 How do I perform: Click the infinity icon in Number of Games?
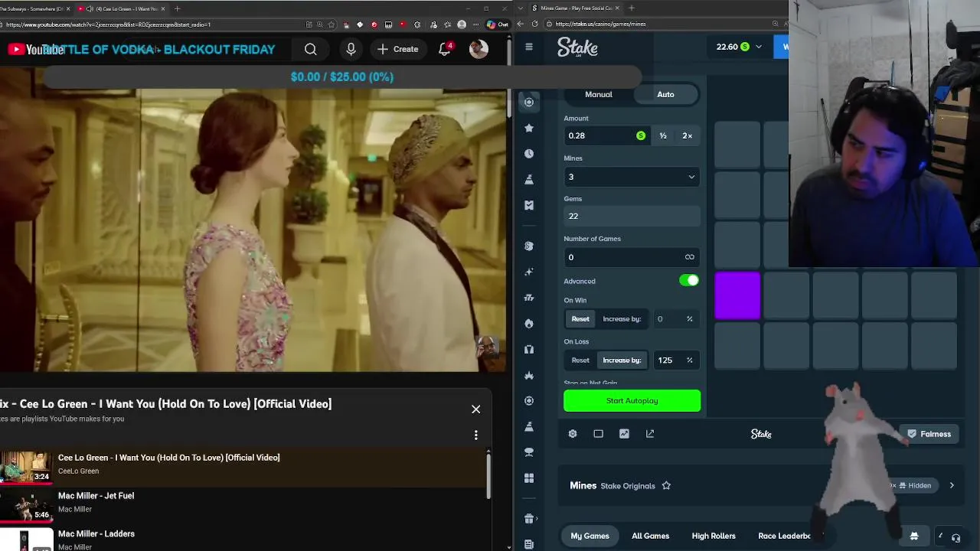pyautogui.click(x=689, y=257)
